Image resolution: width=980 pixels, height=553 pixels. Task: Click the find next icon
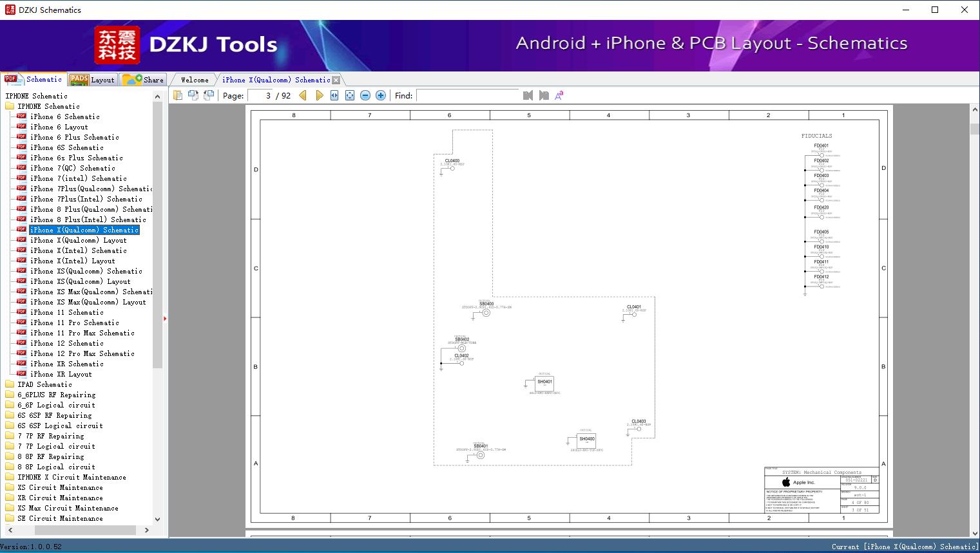click(544, 95)
